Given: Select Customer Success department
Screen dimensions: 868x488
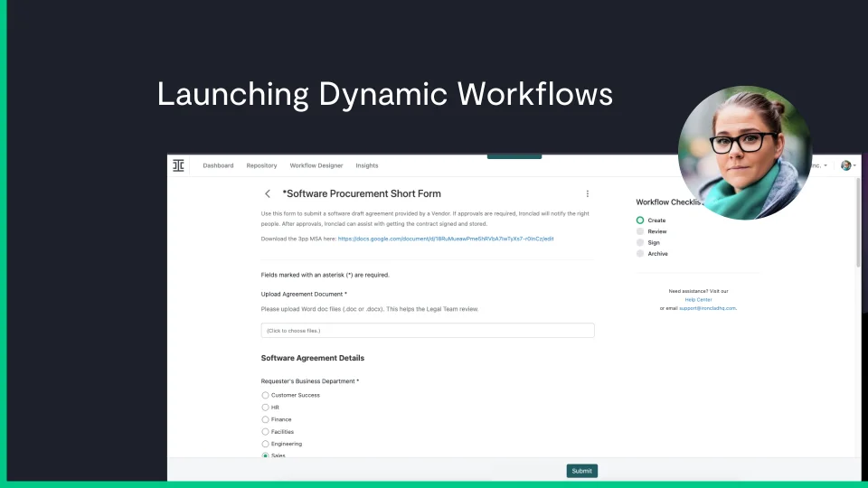Looking at the screenshot, I should [265, 395].
